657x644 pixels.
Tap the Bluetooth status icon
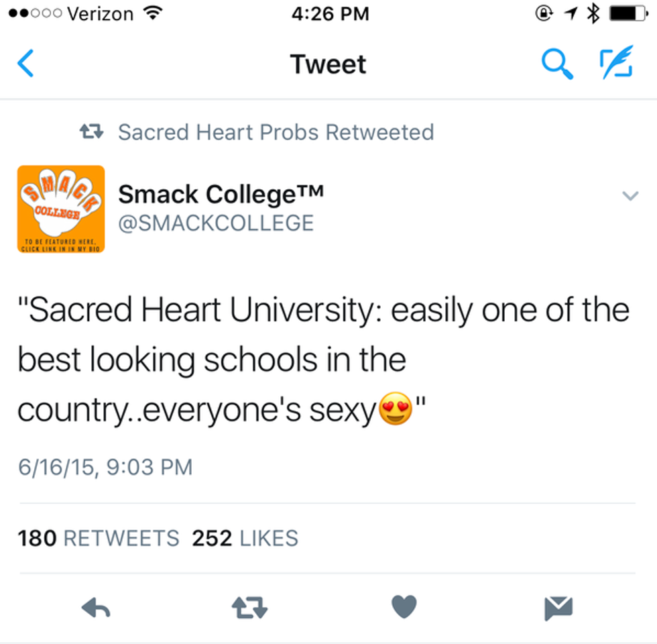[593, 14]
